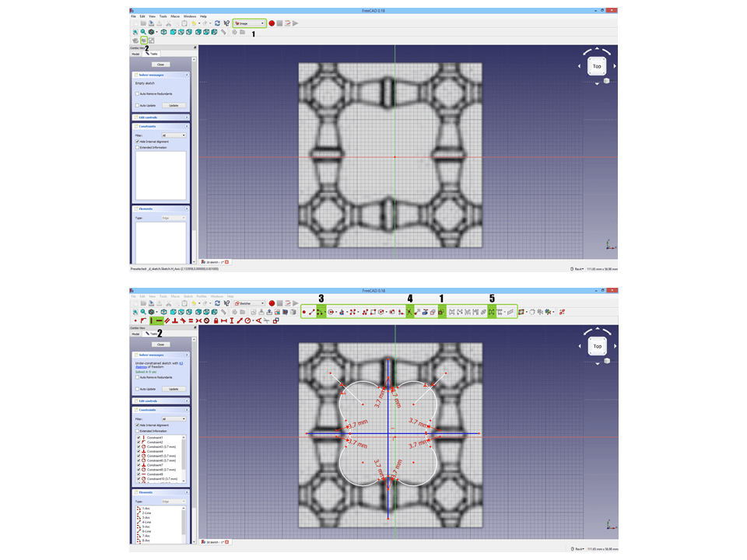Open Windows menu in Image window
This screenshot has height=560, width=747.
[x=190, y=16]
